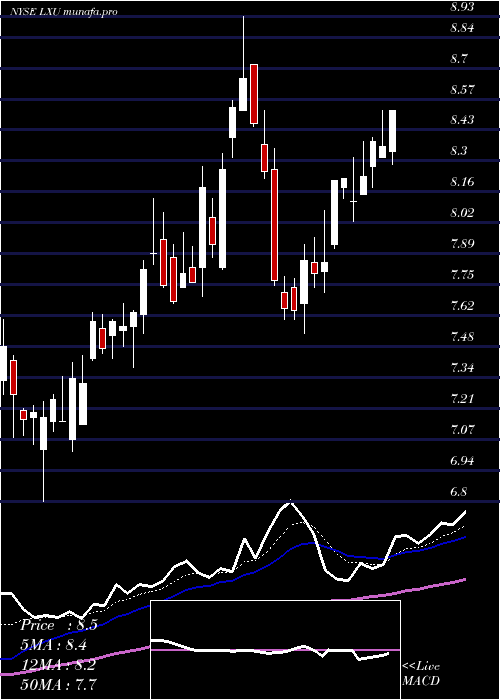
Task: Select the 8.84 price axis label
Action: tap(462, 28)
